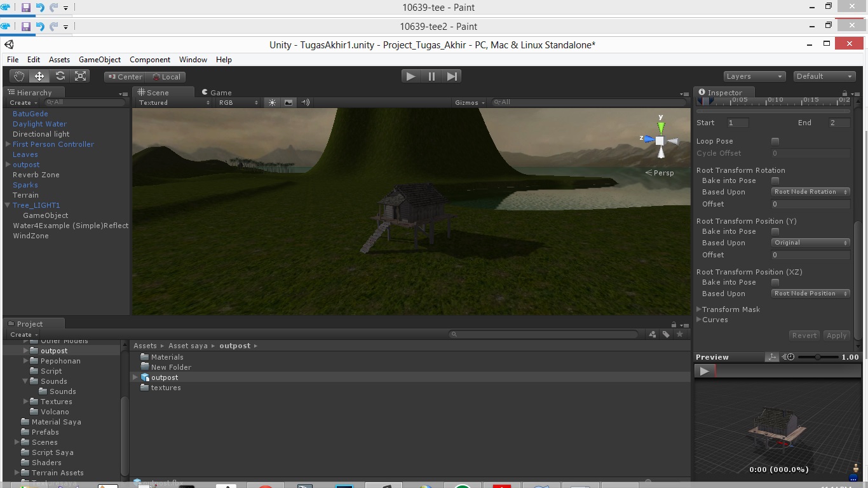The height and width of the screenshot is (488, 868).
Task: Click the green Y axis cone on scene gizmo
Action: point(661,127)
